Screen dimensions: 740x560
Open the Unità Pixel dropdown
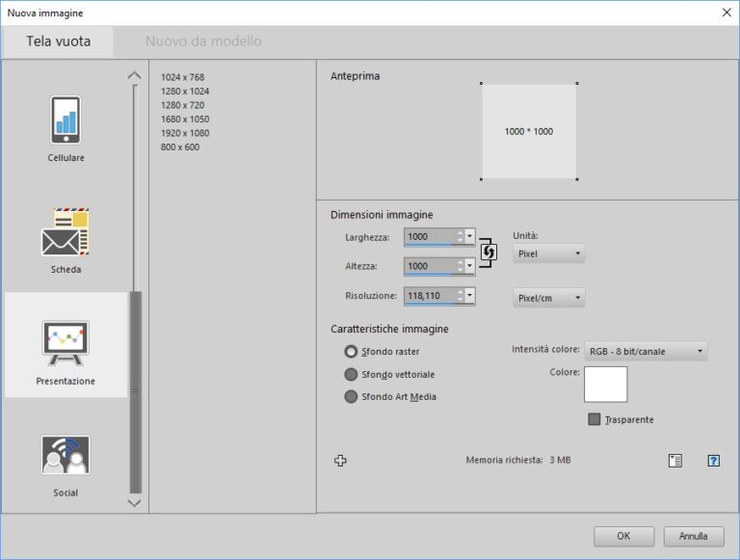pos(548,254)
